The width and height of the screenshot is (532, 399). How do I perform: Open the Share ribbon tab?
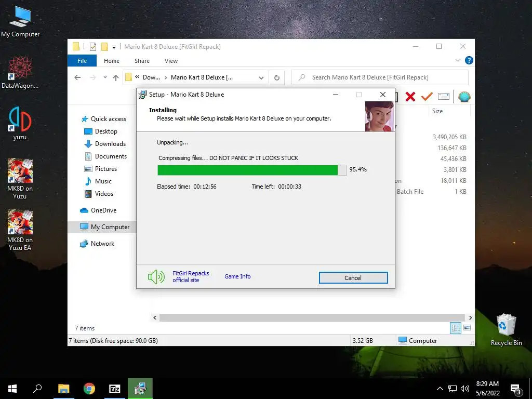click(142, 61)
